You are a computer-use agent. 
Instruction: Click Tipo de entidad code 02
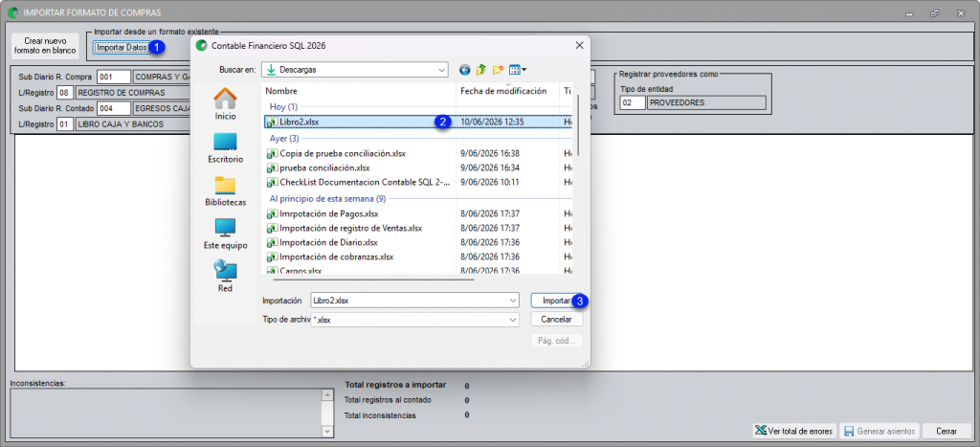(x=633, y=101)
